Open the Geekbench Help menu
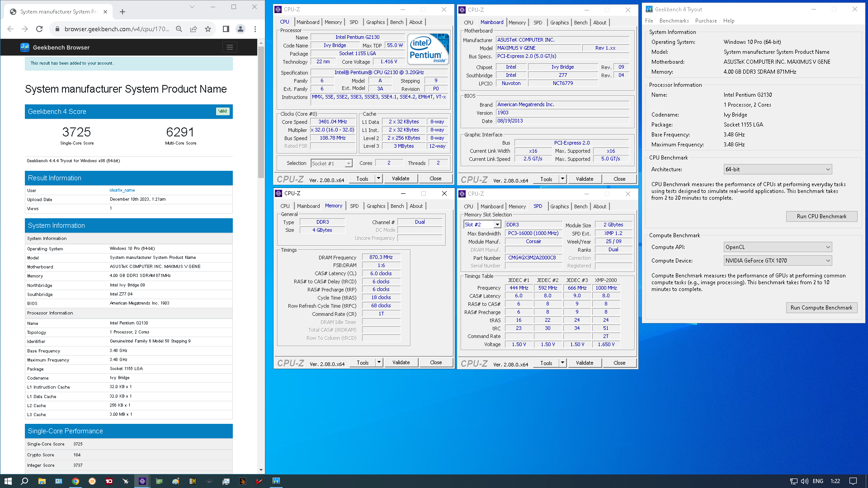The height and width of the screenshot is (488, 868). pos(729,21)
